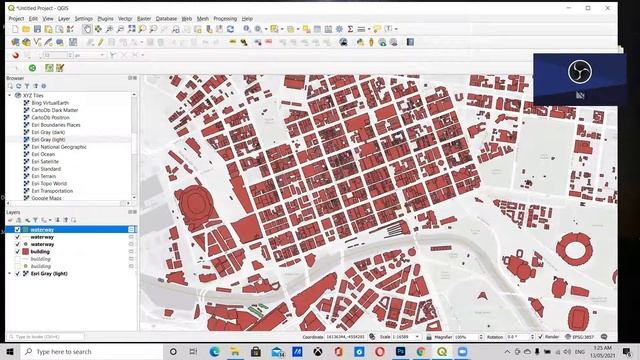Click the locator search box
The width and height of the screenshot is (640, 360).
tap(46, 337)
